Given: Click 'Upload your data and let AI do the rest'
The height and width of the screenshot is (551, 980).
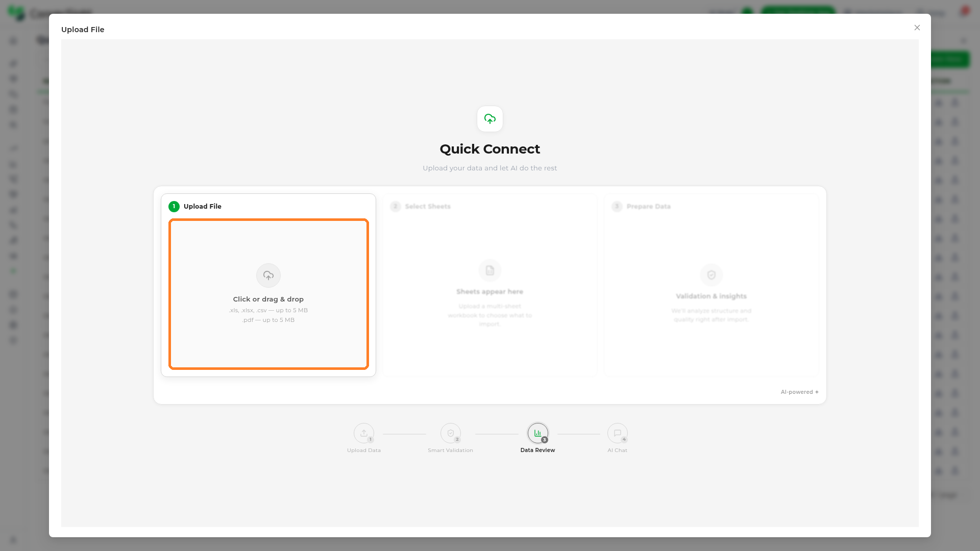Looking at the screenshot, I should [x=490, y=168].
